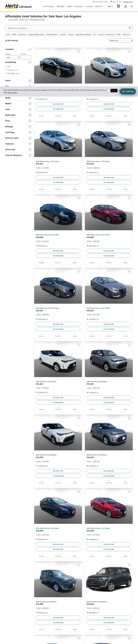
Task: Select the Under 30,000 miles filter chip
Action: [36, 35]
